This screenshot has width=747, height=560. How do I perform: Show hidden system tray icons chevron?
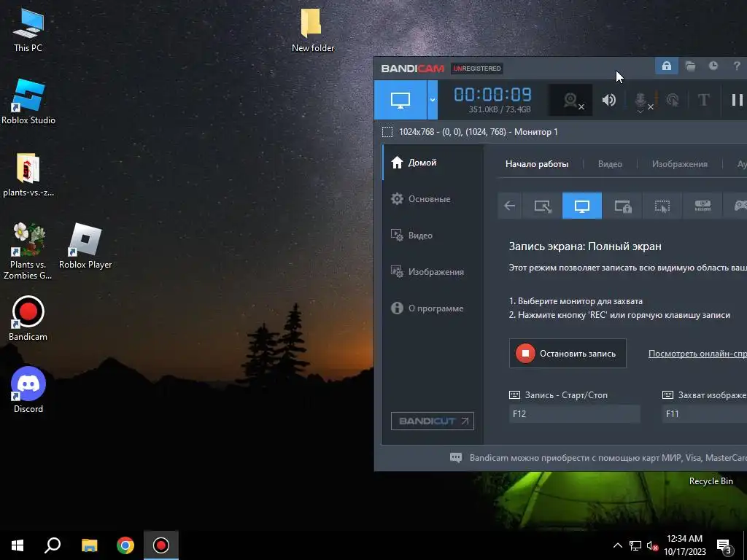617,545
